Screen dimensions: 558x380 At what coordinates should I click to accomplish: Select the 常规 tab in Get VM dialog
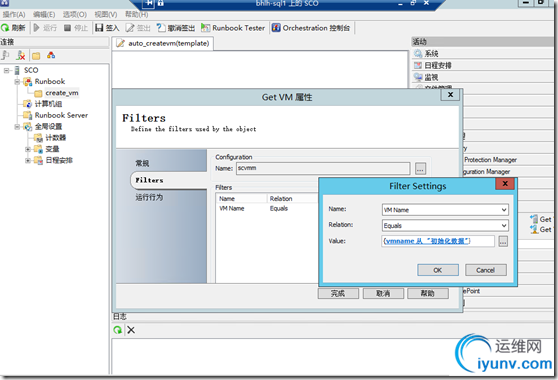[142, 163]
